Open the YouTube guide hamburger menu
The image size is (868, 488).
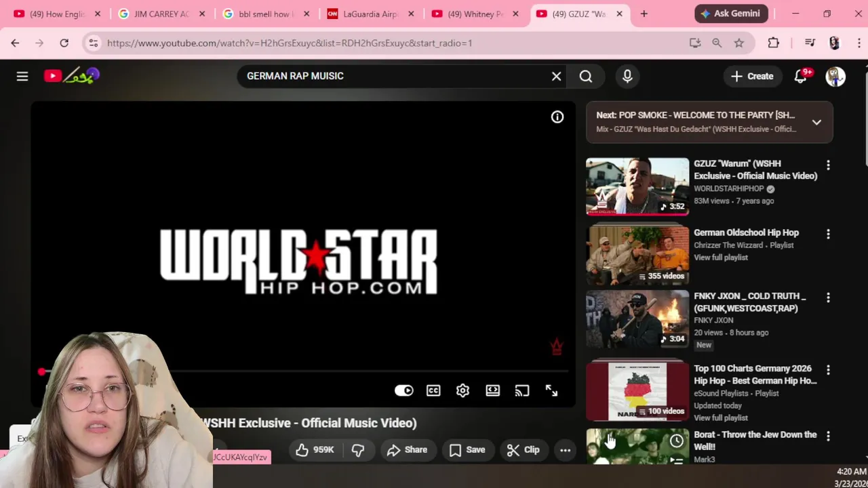(22, 77)
